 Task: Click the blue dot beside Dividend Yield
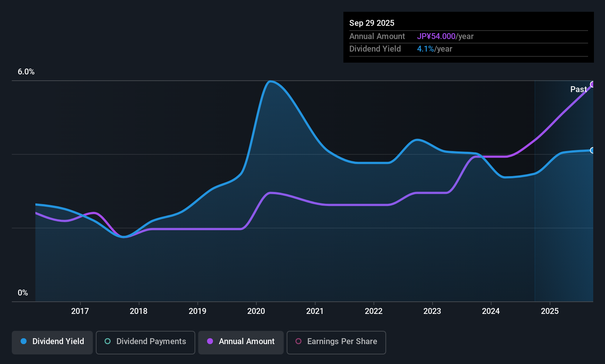pyautogui.click(x=24, y=341)
